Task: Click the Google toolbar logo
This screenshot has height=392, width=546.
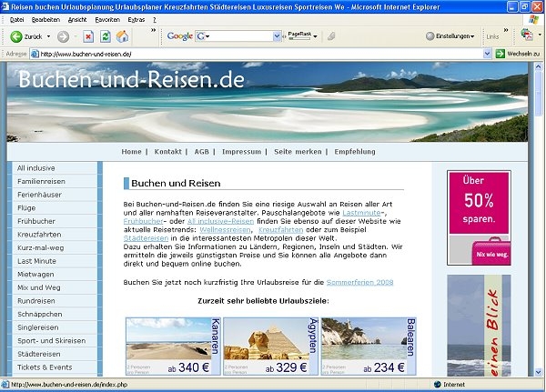Action: tap(180, 36)
